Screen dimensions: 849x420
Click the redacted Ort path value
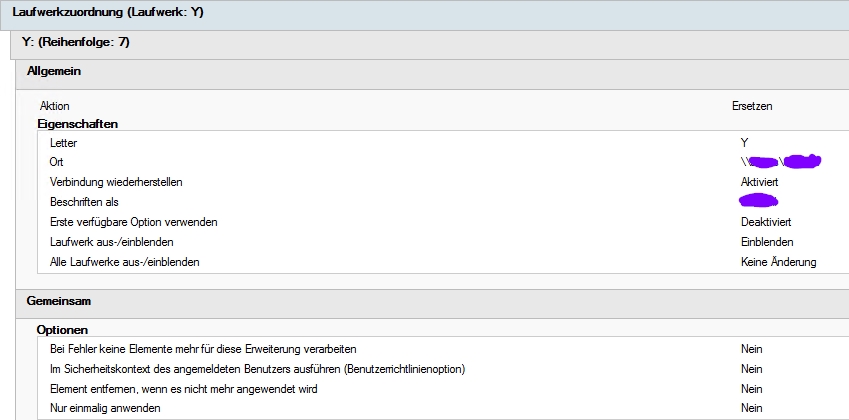point(781,161)
